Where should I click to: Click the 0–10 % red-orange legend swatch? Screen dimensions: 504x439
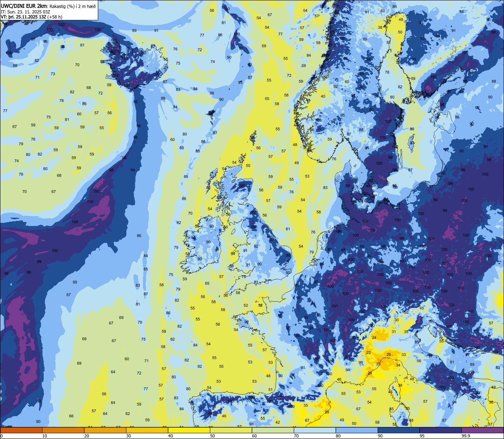point(21,430)
